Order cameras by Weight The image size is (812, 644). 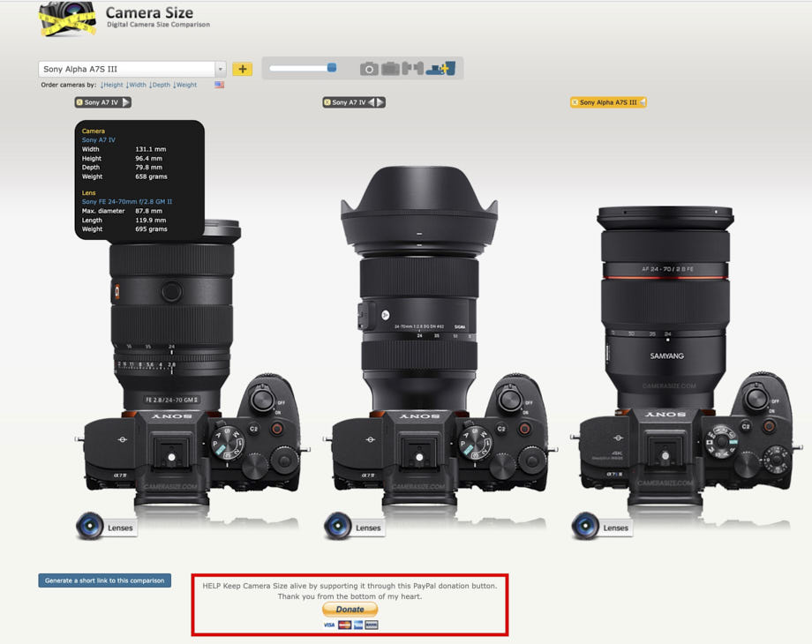coord(184,85)
